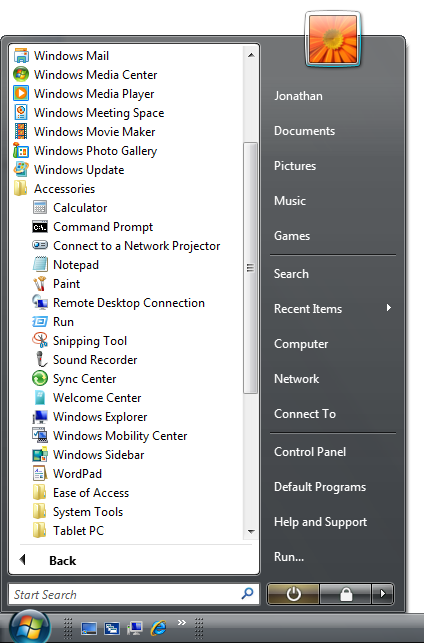Launch Command Prompt icon

pyautogui.click(x=40, y=226)
